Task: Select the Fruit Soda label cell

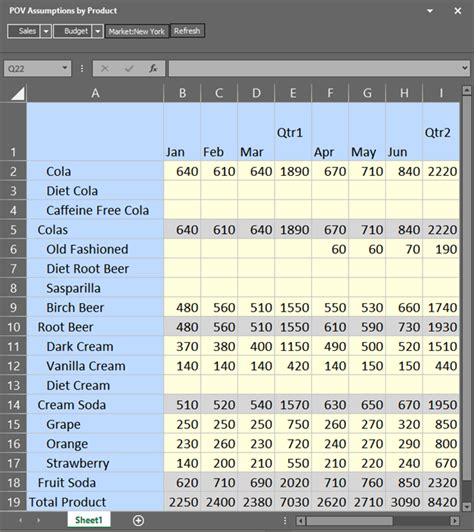Action: 95,482
